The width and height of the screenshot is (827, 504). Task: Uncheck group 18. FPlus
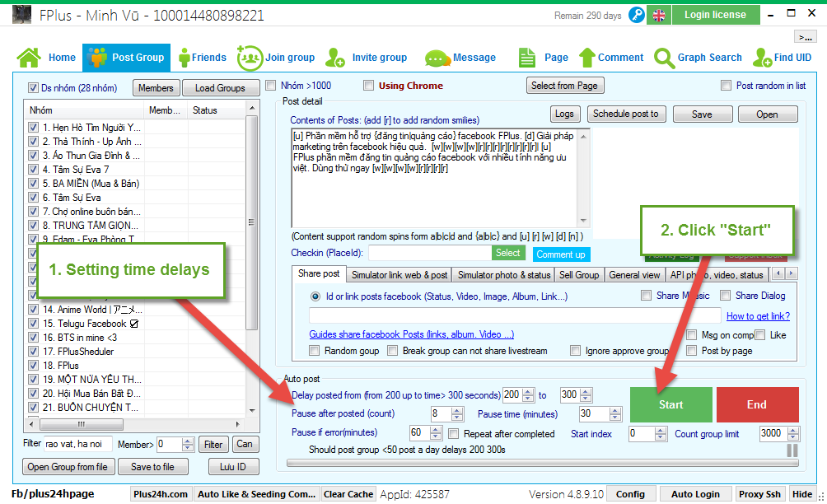coord(33,365)
